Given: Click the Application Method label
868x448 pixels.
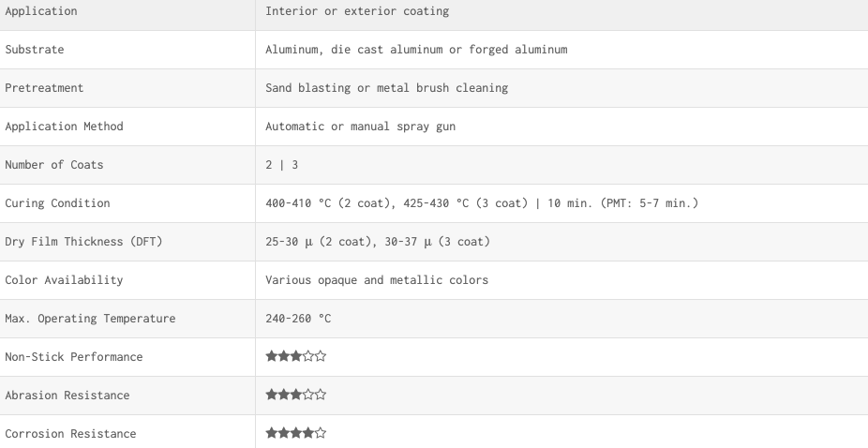Looking at the screenshot, I should pyautogui.click(x=65, y=127).
